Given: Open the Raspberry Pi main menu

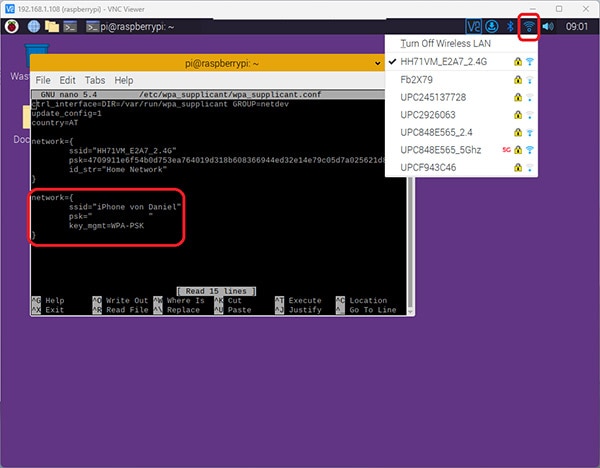Looking at the screenshot, I should pos(11,26).
